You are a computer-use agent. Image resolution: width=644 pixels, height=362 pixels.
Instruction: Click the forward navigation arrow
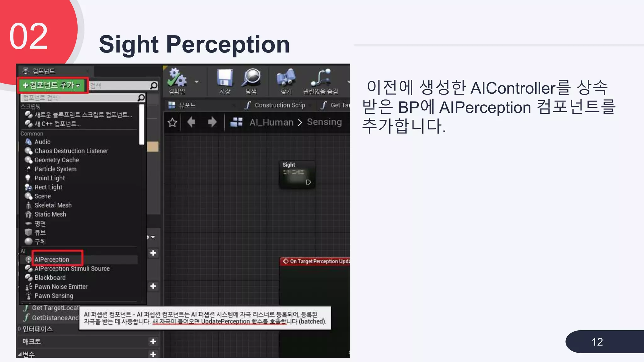(x=212, y=122)
